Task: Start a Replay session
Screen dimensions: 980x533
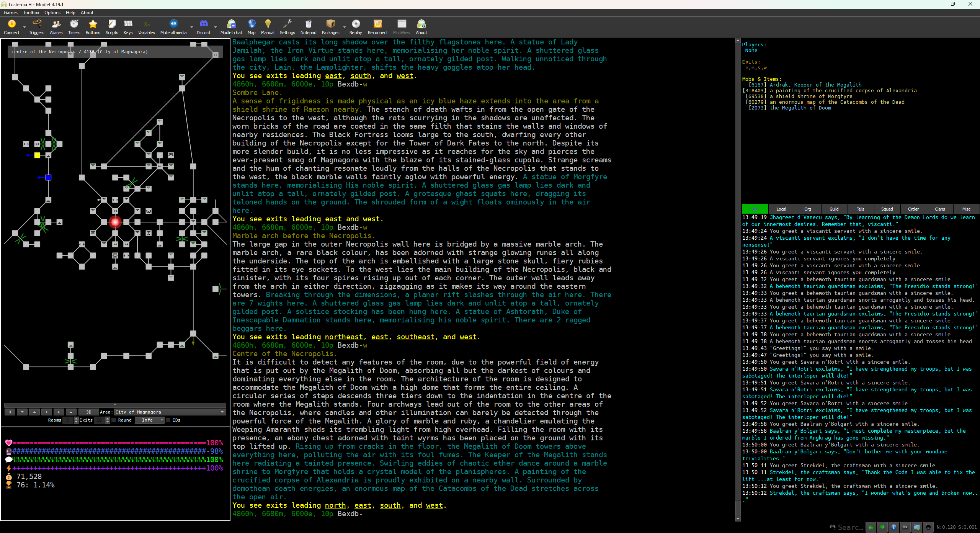Action: click(355, 26)
